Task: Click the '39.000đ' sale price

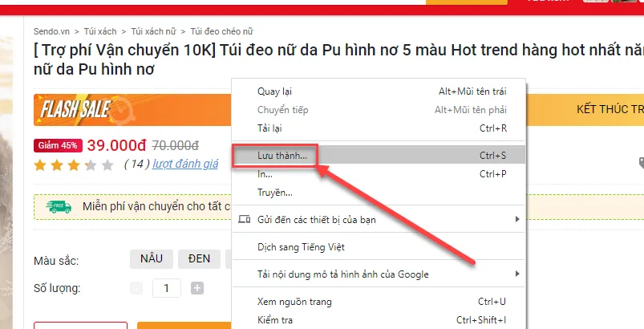Action: click(x=116, y=145)
